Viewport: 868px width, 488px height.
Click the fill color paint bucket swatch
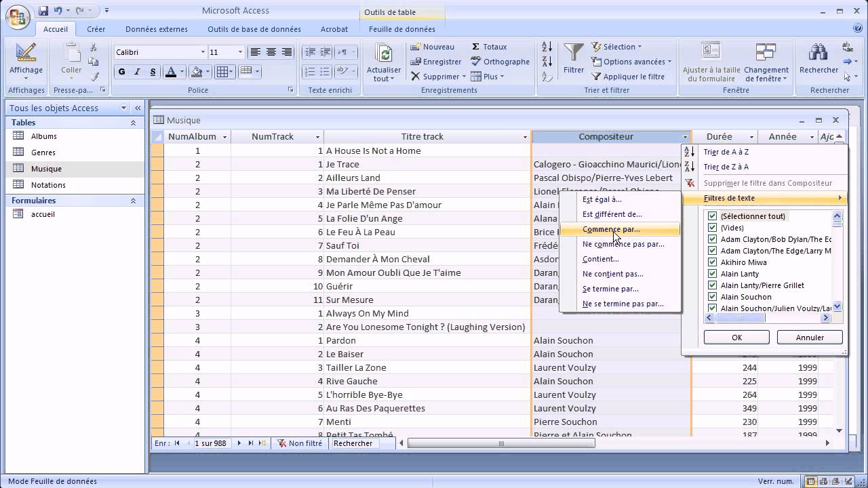point(197,72)
